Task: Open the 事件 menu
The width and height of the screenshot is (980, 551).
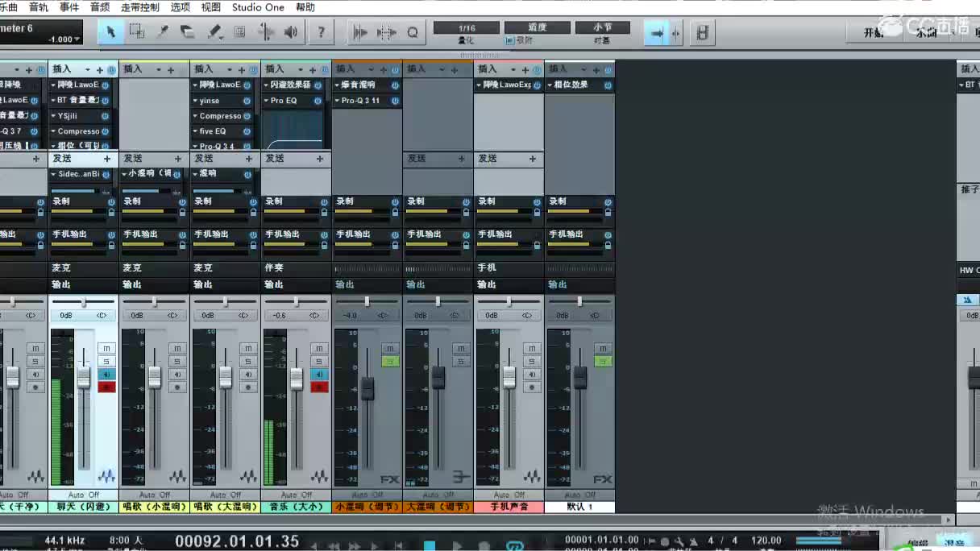Action: [x=69, y=7]
